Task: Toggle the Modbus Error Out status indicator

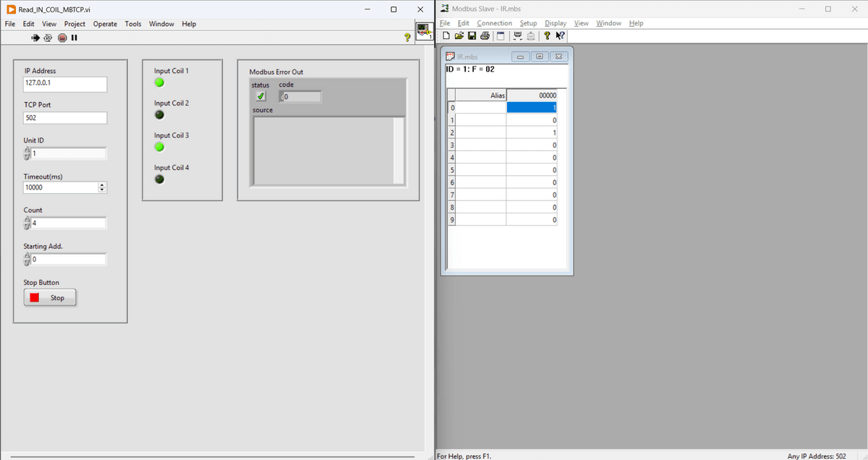Action: pos(261,96)
